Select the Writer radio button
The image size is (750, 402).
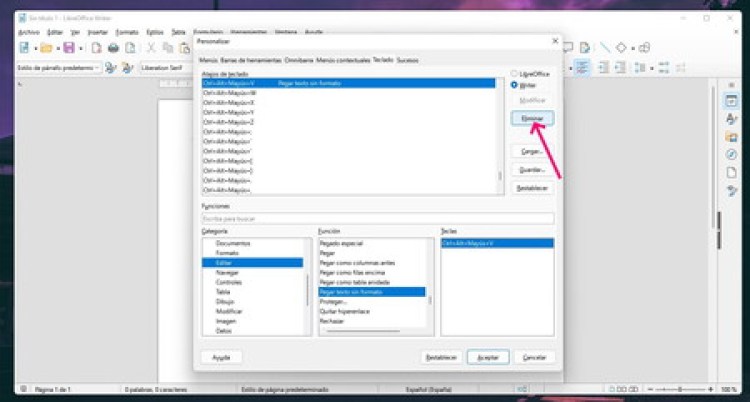[x=514, y=85]
